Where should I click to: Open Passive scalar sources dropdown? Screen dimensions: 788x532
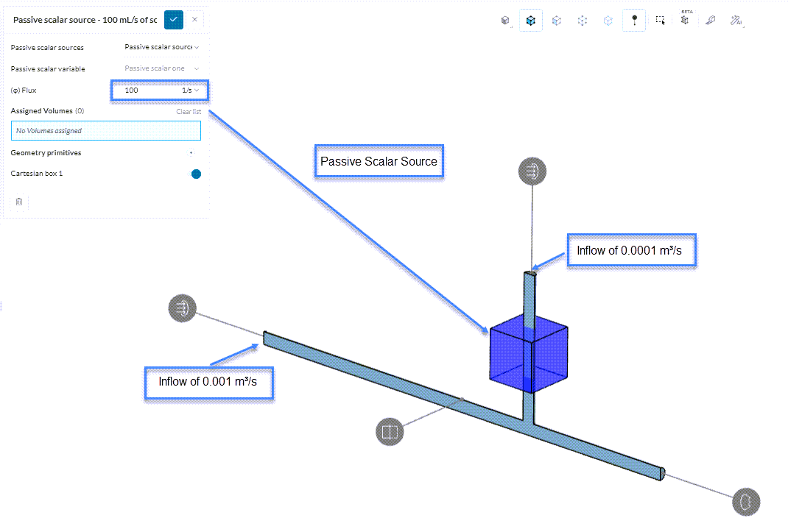coord(161,47)
